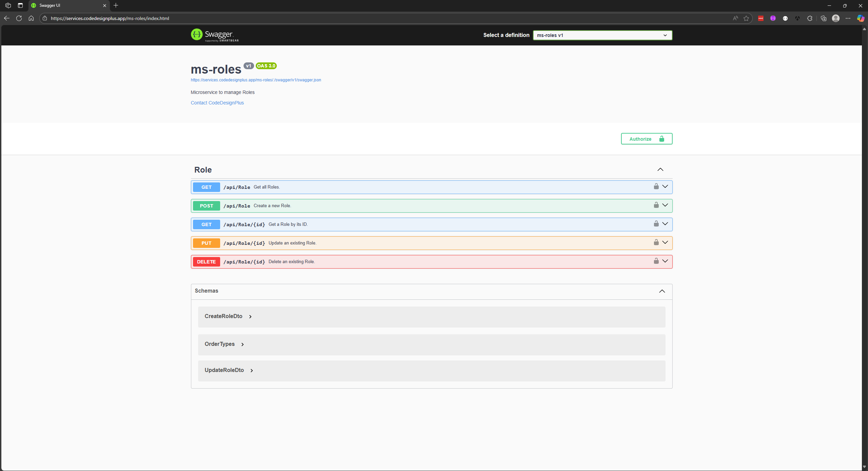Click the v1 version badge
868x471 pixels.
249,66
